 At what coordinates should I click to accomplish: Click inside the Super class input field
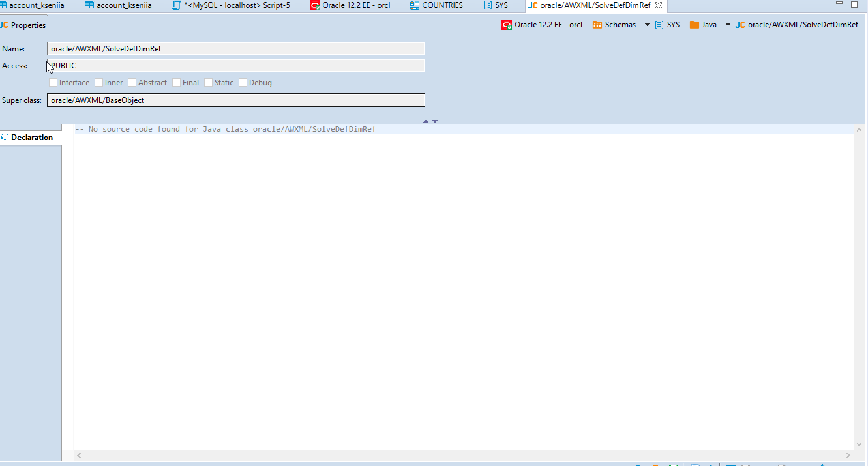pyautogui.click(x=235, y=100)
